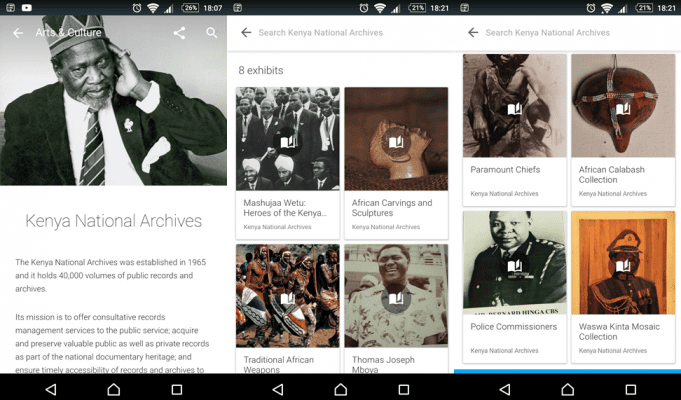Open 'Paramount Chiefs' exhibit title
681x400 pixels.
pyautogui.click(x=505, y=169)
